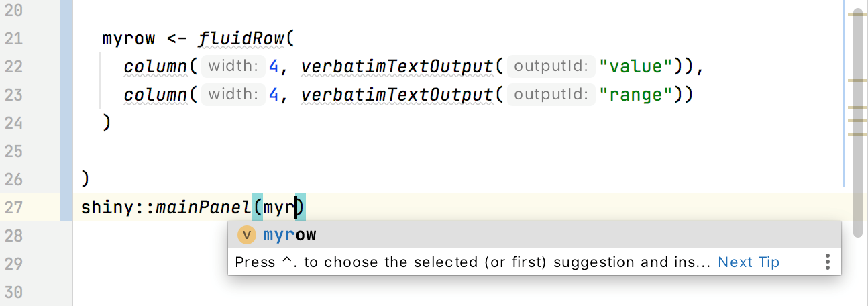The image size is (868, 306).
Task: Click line number 21 in the gutter
Action: [13, 38]
